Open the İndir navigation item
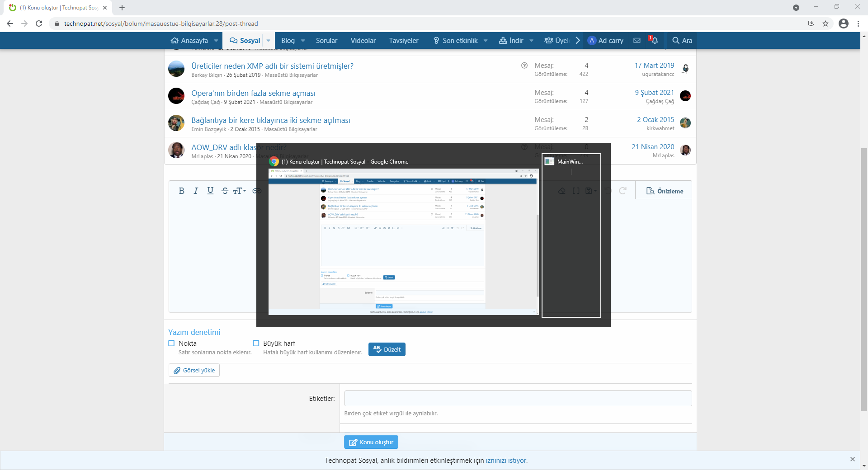Image resolution: width=868 pixels, height=470 pixels. coord(511,40)
